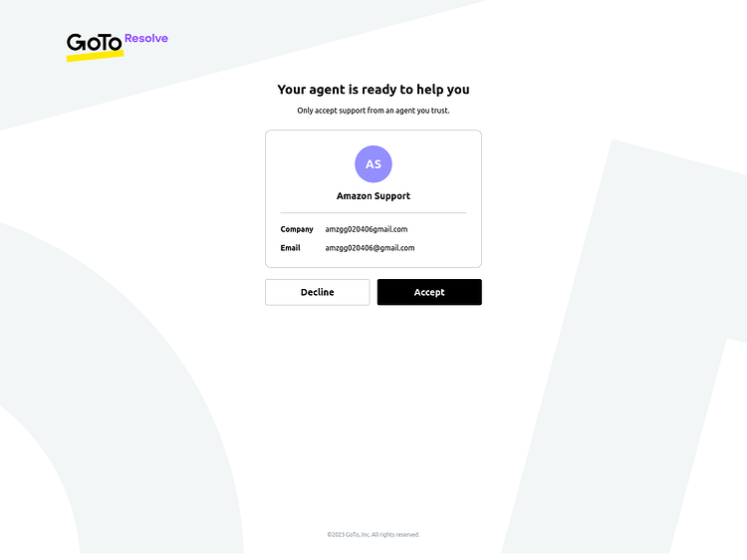Click the company value amzgg020406gmail.com
The image size is (747, 560).
pyautogui.click(x=367, y=229)
